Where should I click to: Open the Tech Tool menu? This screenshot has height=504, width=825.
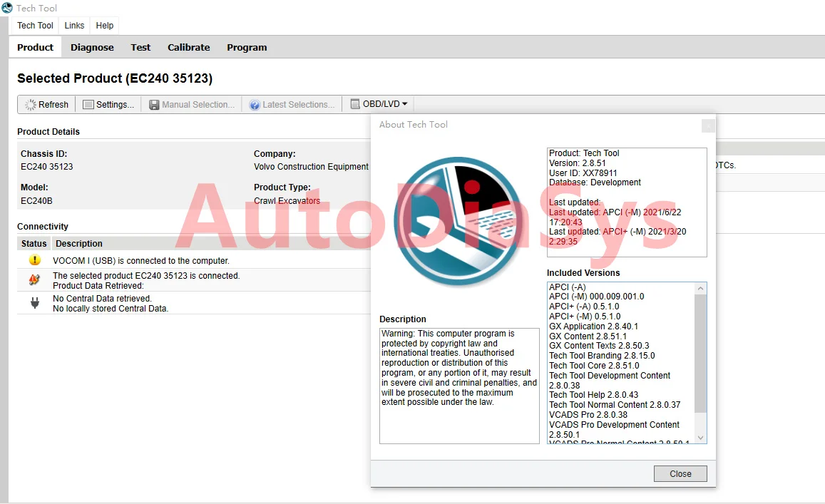pyautogui.click(x=35, y=25)
